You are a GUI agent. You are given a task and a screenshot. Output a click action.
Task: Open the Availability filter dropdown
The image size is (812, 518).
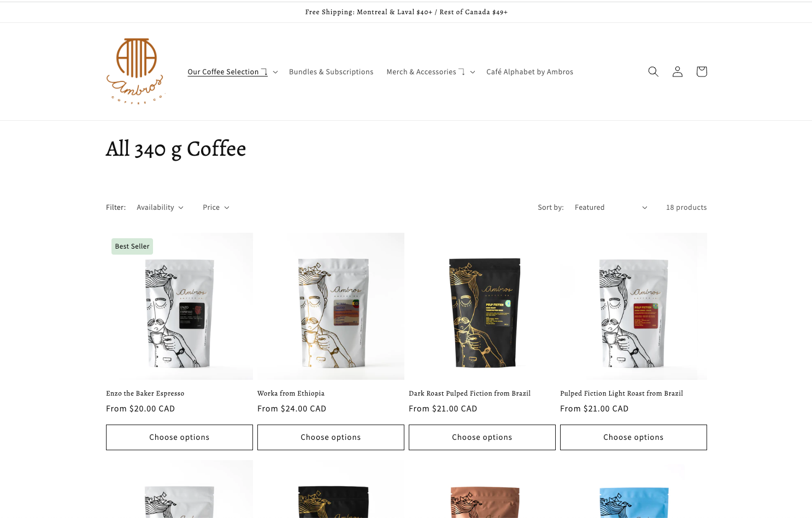click(160, 208)
